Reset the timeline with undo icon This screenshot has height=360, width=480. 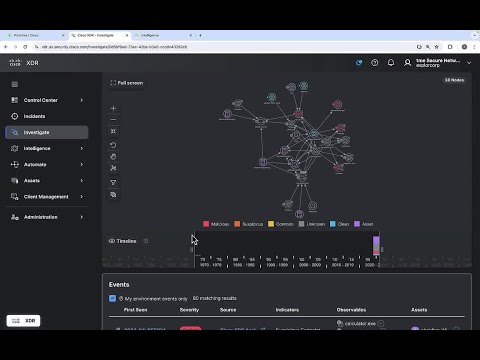pyautogui.click(x=146, y=241)
